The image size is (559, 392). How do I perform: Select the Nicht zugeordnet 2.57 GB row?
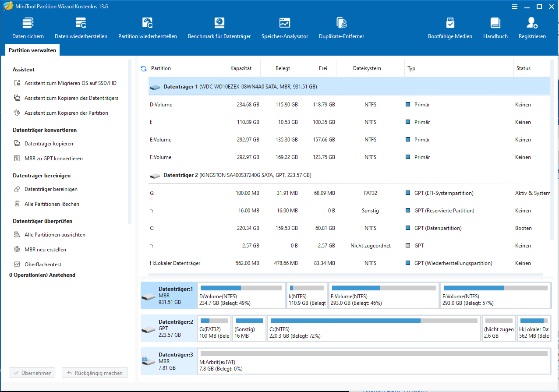pyautogui.click(x=349, y=246)
